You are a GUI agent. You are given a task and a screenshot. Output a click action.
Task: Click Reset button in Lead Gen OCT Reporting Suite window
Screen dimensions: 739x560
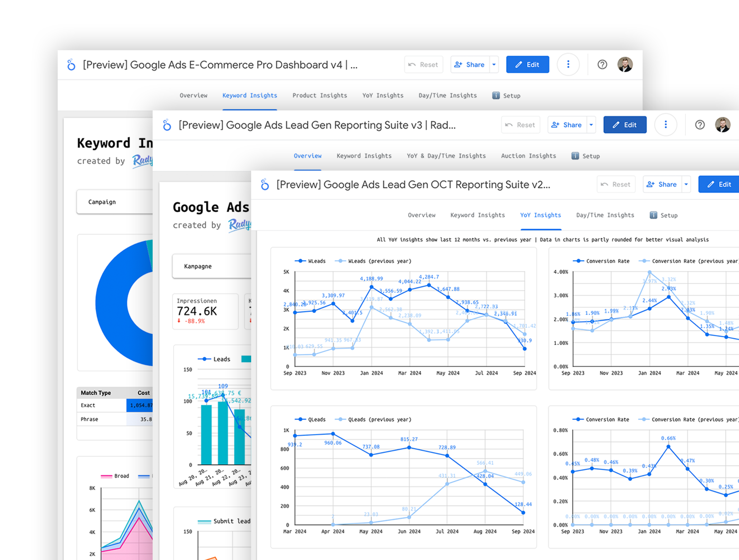tap(616, 184)
